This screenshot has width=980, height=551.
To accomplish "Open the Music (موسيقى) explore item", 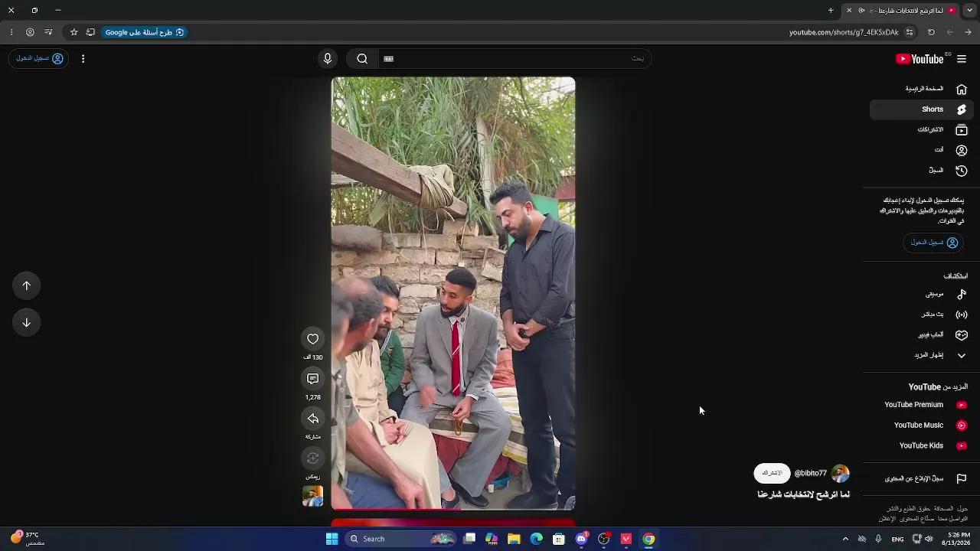I will click(x=922, y=294).
